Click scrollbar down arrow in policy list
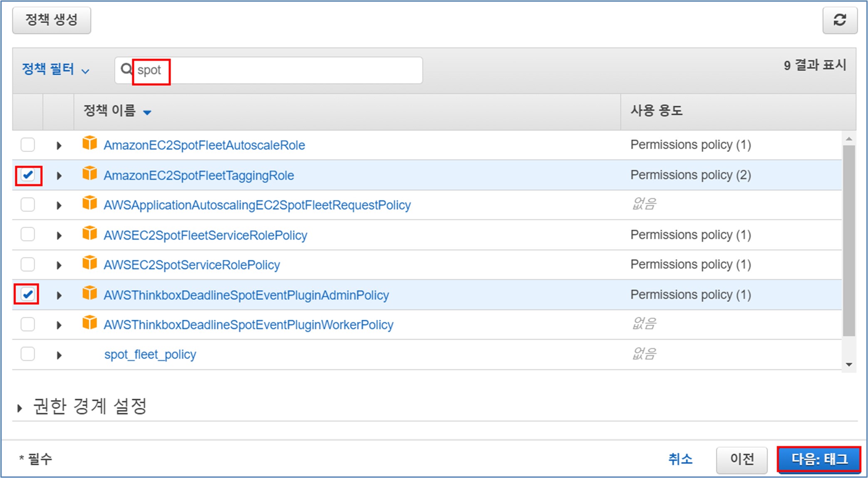868x478 pixels. coord(849,365)
